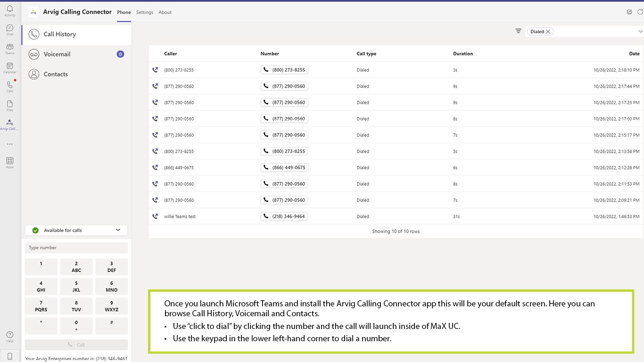Tap keypad key 9 WXYZ
644x362 pixels.
click(x=112, y=306)
